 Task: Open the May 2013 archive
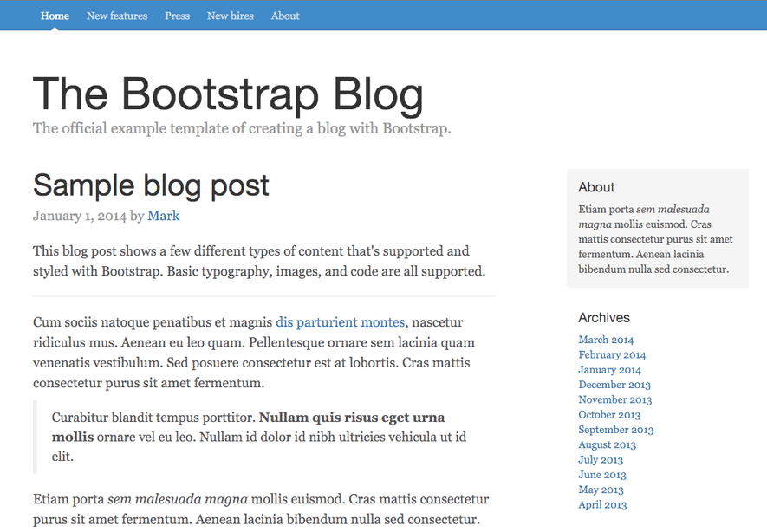point(601,490)
